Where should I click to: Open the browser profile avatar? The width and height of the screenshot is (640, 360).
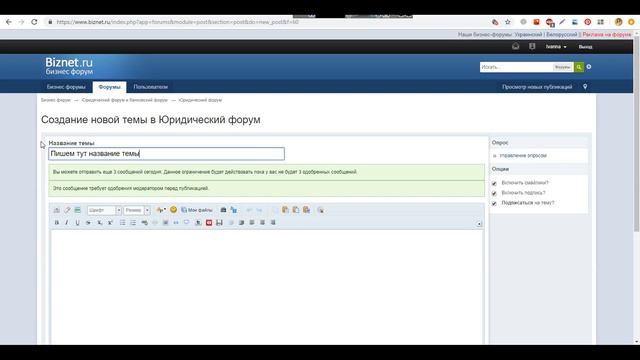(618, 22)
